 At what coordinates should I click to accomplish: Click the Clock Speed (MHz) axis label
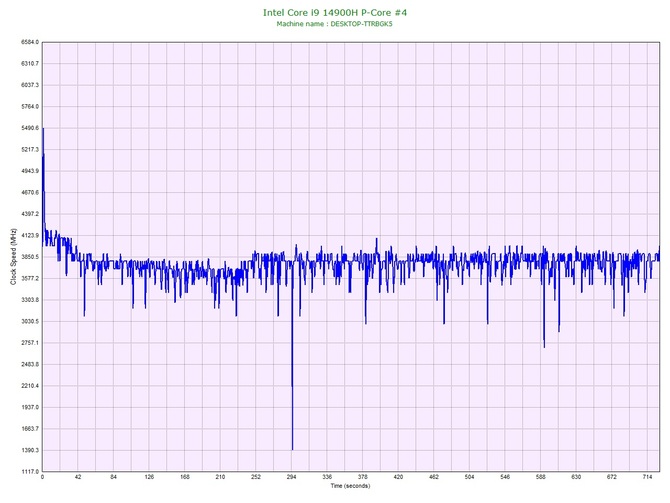tap(13, 257)
